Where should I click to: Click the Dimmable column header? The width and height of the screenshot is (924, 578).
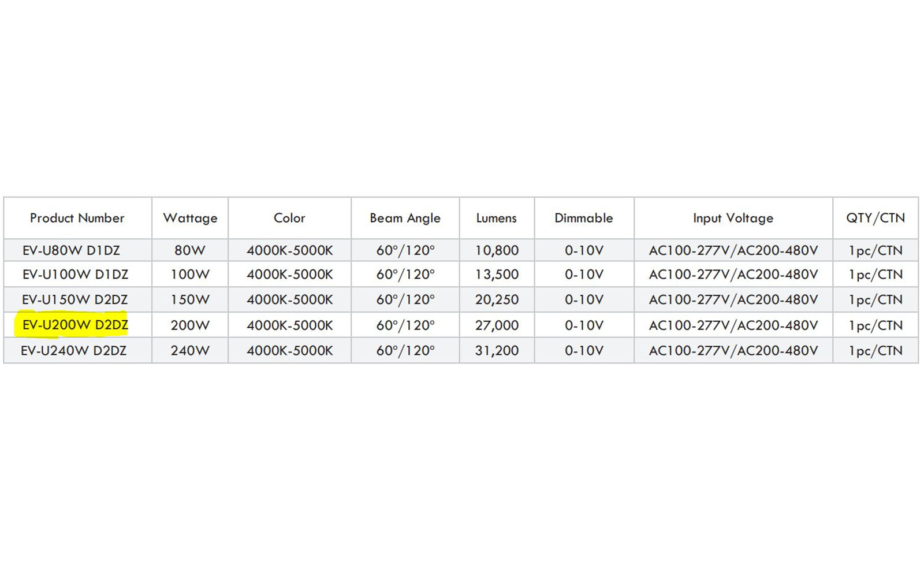[583, 218]
